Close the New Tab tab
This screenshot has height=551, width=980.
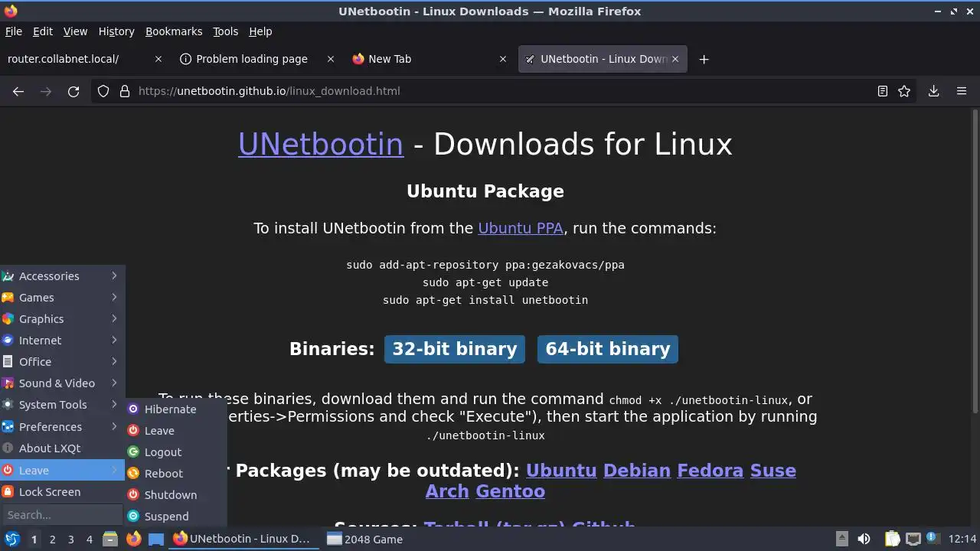[503, 59]
